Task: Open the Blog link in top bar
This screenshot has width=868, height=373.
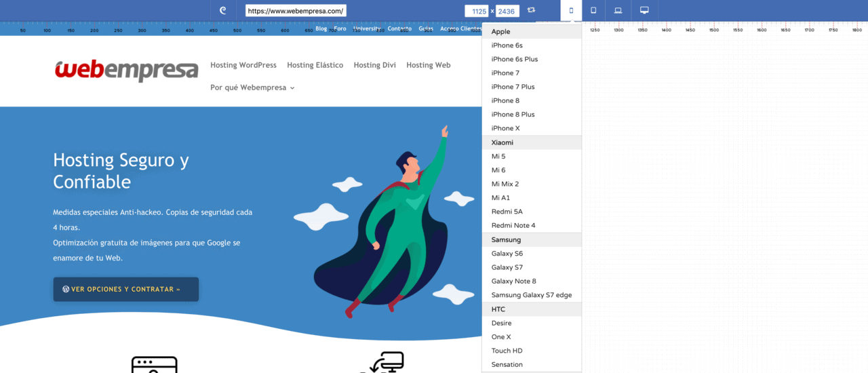Action: (x=321, y=28)
